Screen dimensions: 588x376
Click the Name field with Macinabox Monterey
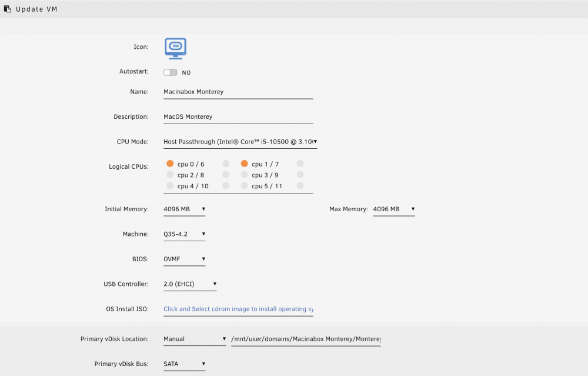[238, 92]
